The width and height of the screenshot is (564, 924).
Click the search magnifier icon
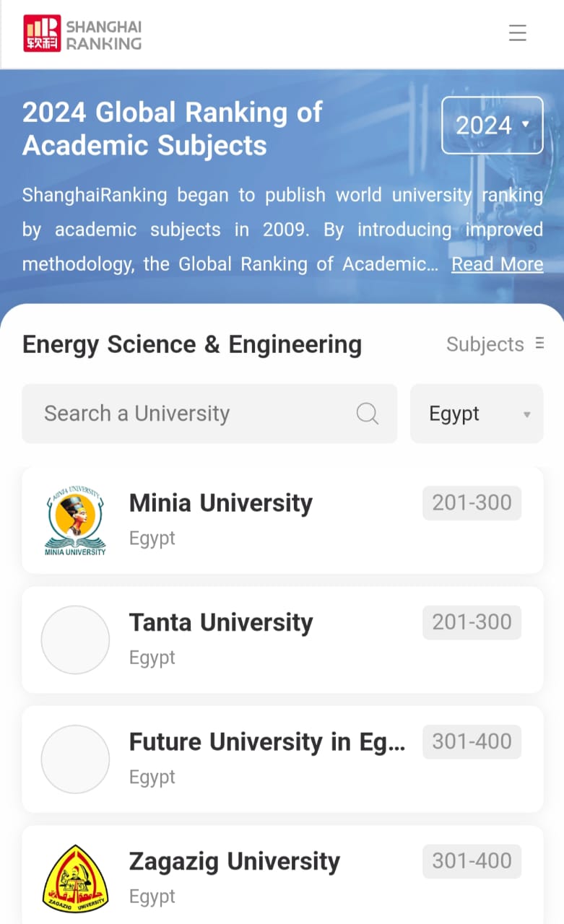pos(368,414)
